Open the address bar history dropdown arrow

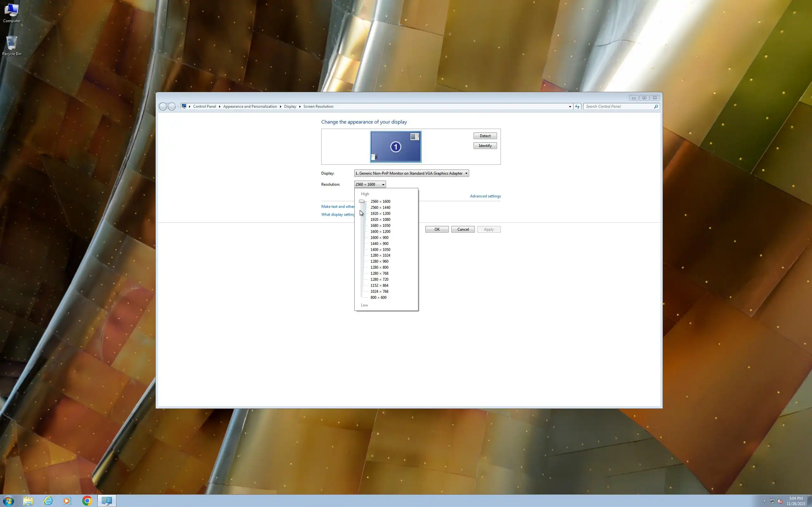tap(570, 106)
